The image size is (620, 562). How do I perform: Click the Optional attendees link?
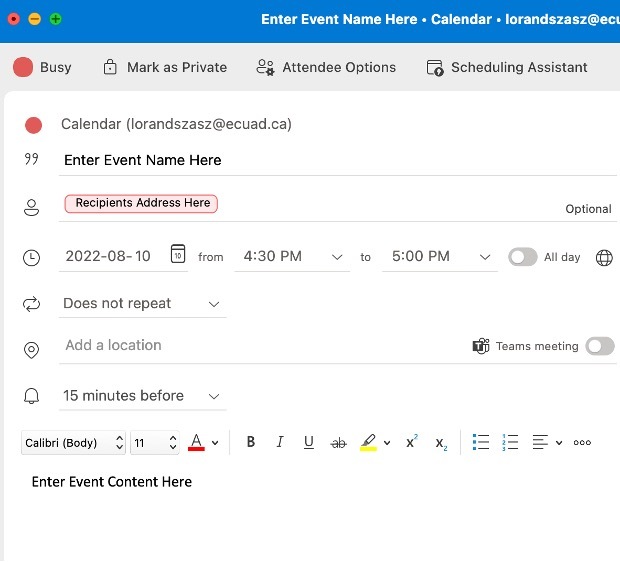(588, 209)
